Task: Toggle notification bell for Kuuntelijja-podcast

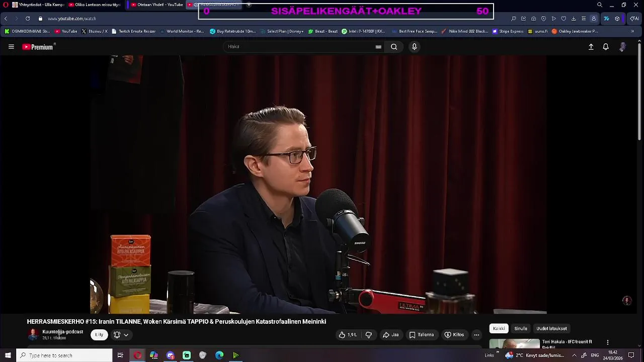Action: point(117,335)
